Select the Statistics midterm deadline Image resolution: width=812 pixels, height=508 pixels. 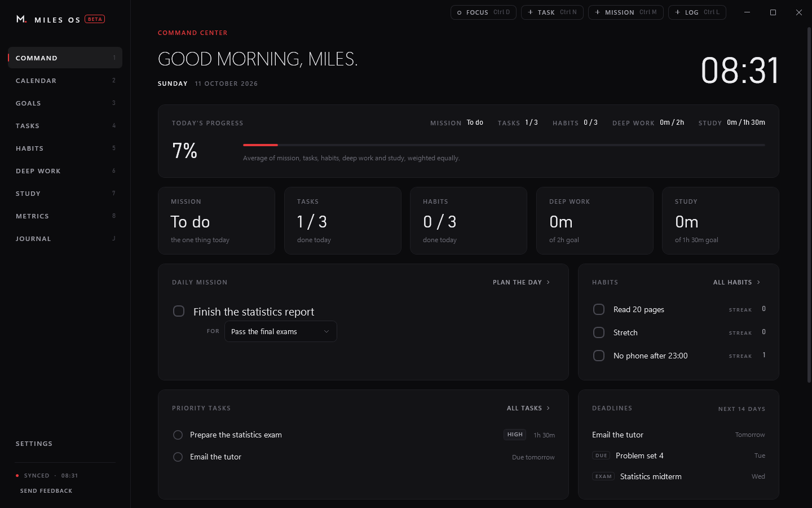pos(678,476)
